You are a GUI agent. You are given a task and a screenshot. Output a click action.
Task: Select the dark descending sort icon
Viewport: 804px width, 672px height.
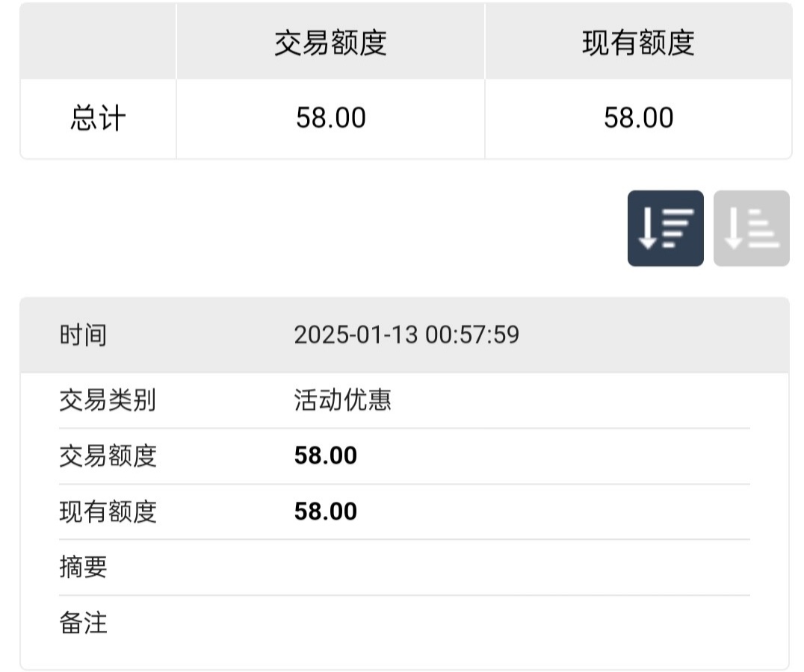(665, 228)
